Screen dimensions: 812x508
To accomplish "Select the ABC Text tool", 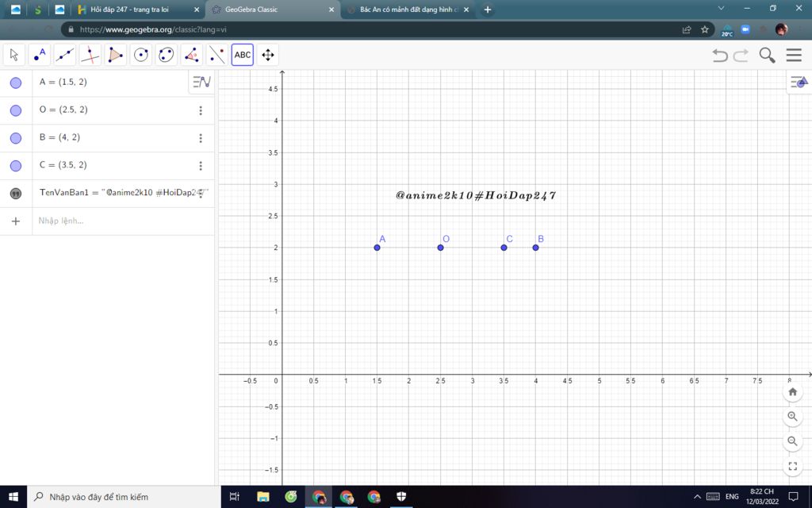I will pos(243,55).
